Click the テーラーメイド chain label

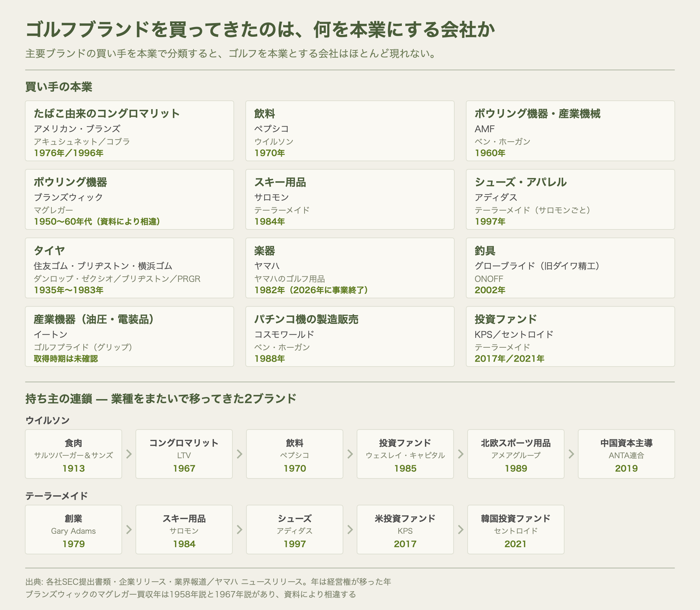(x=56, y=496)
